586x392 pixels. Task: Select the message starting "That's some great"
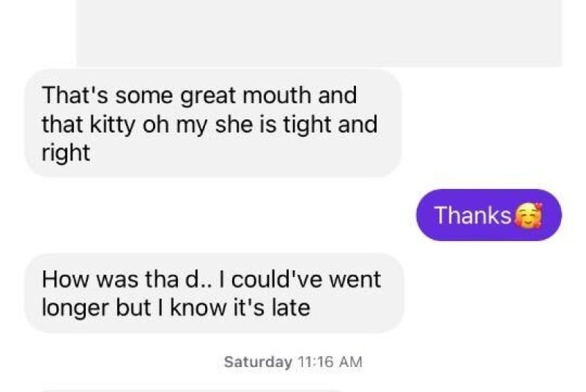212,124
